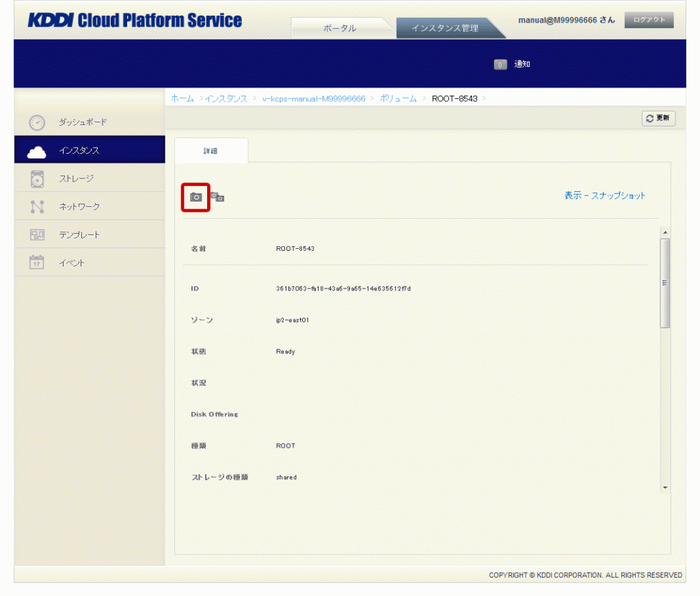Open ダッシュボード in the sidebar
The width and height of the screenshot is (700, 596).
pyautogui.click(x=83, y=122)
